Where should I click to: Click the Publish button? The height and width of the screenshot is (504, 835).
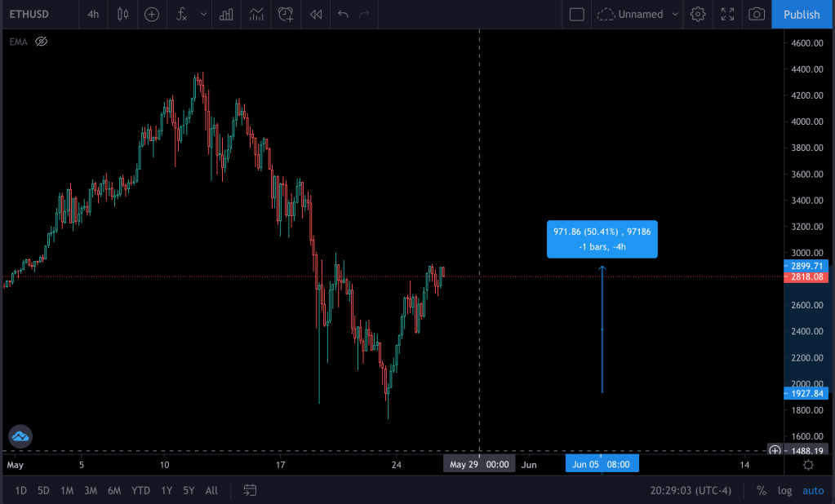tap(802, 14)
